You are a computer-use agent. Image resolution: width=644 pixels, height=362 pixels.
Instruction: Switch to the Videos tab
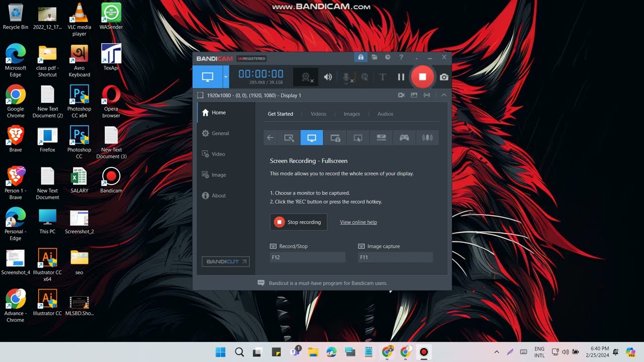[318, 114]
